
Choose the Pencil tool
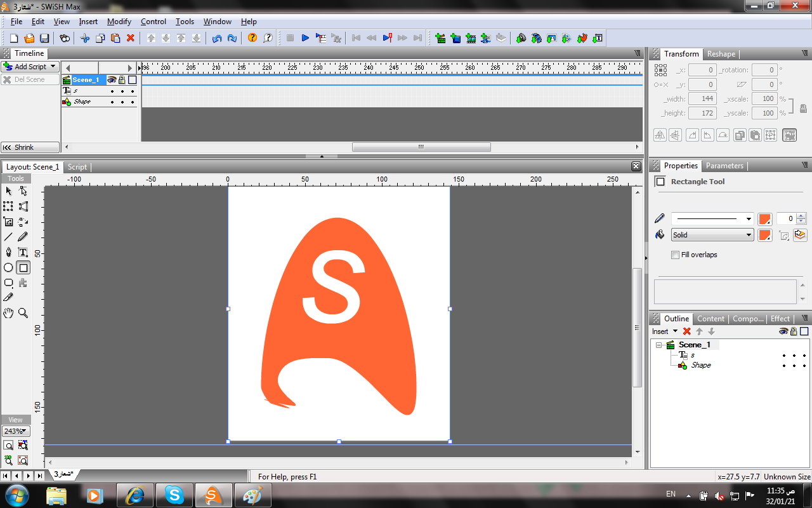[23, 237]
